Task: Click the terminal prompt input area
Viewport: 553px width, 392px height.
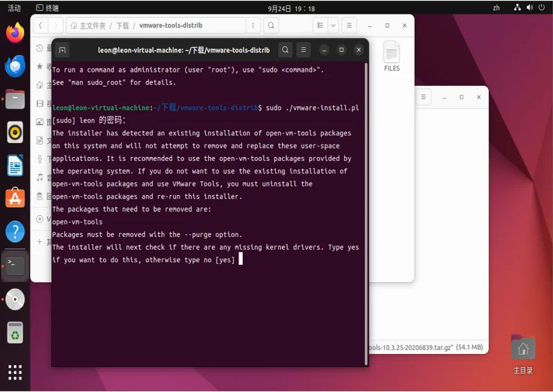Action: coord(241,260)
